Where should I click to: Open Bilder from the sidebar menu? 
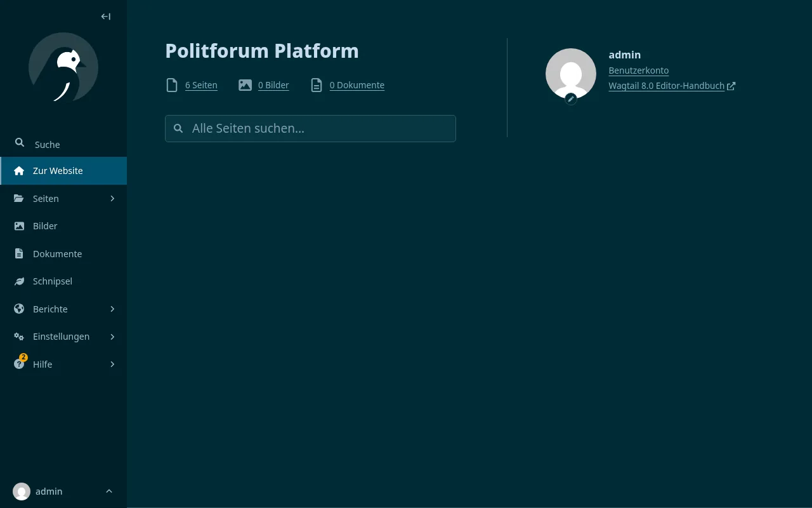63,226
